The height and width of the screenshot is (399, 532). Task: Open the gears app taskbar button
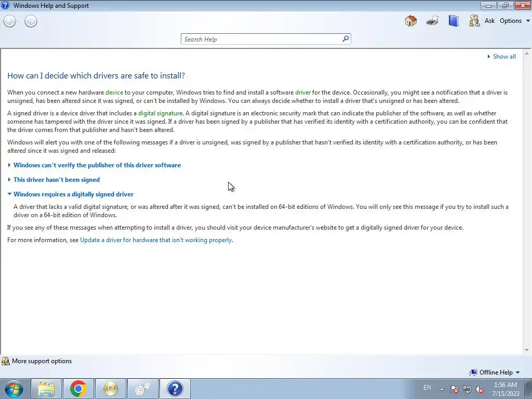(x=143, y=389)
